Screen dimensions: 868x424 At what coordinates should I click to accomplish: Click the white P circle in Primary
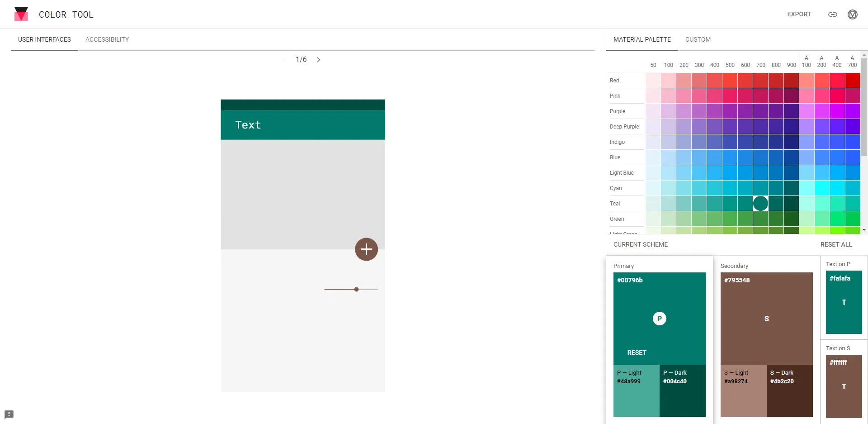(x=659, y=319)
